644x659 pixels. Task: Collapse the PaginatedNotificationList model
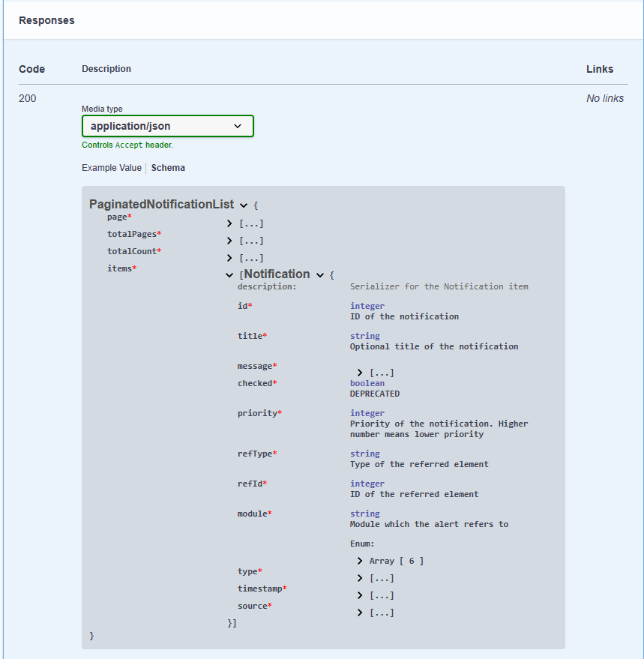coord(244,205)
